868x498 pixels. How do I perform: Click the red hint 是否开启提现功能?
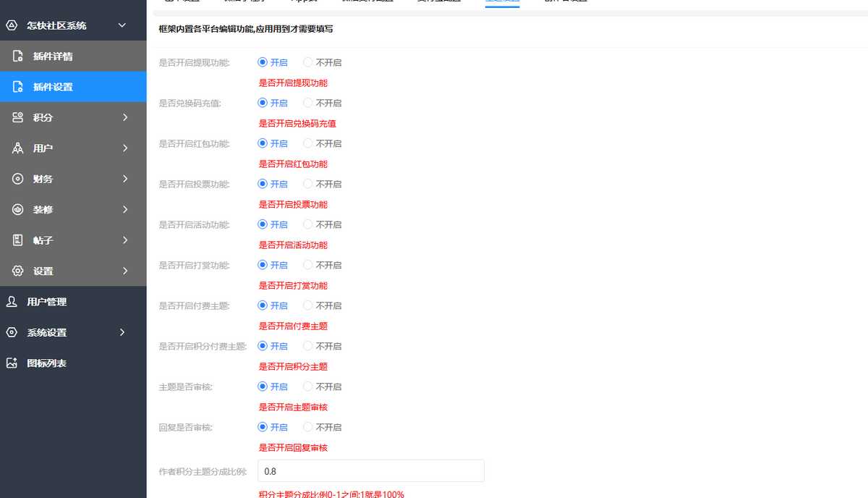(293, 83)
